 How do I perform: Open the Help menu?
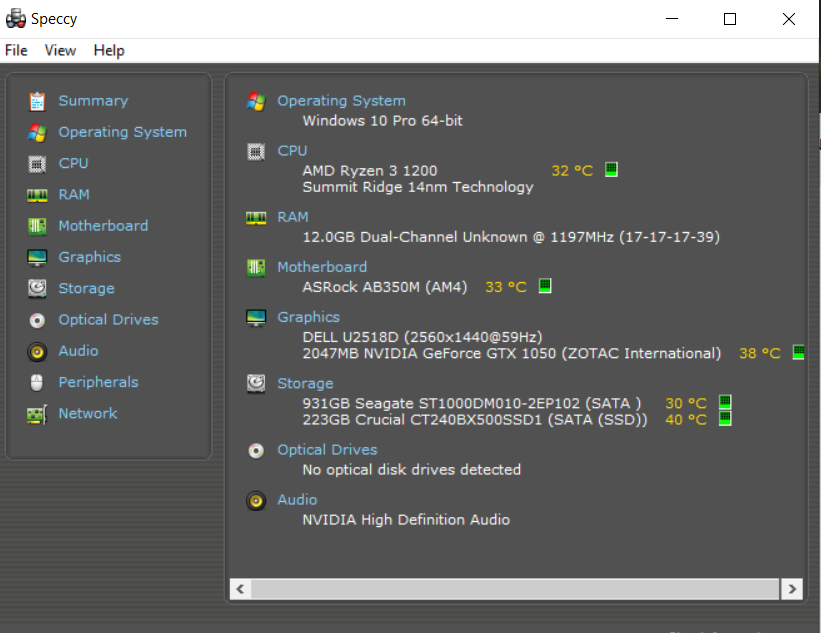click(x=109, y=50)
